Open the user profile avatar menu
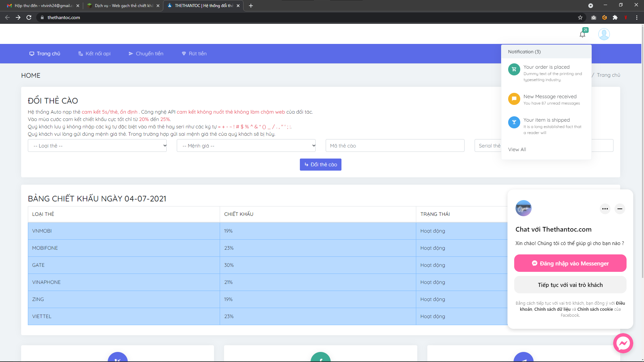 [604, 34]
